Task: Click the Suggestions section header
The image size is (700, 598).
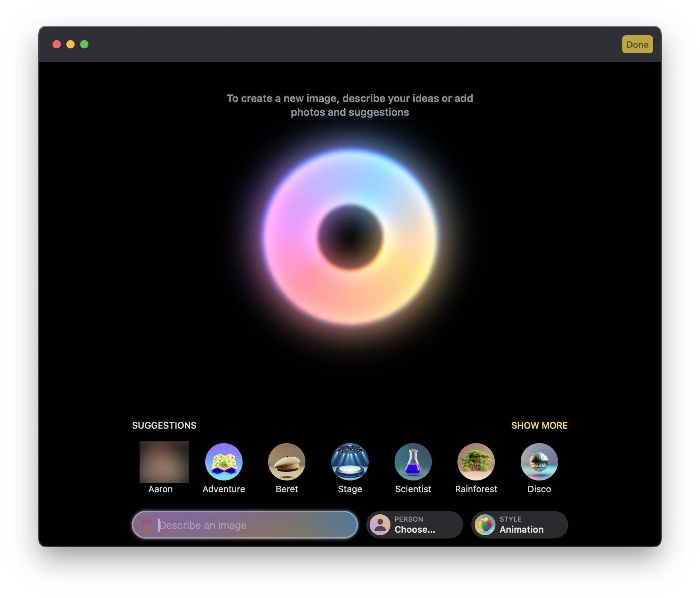Action: [x=163, y=425]
